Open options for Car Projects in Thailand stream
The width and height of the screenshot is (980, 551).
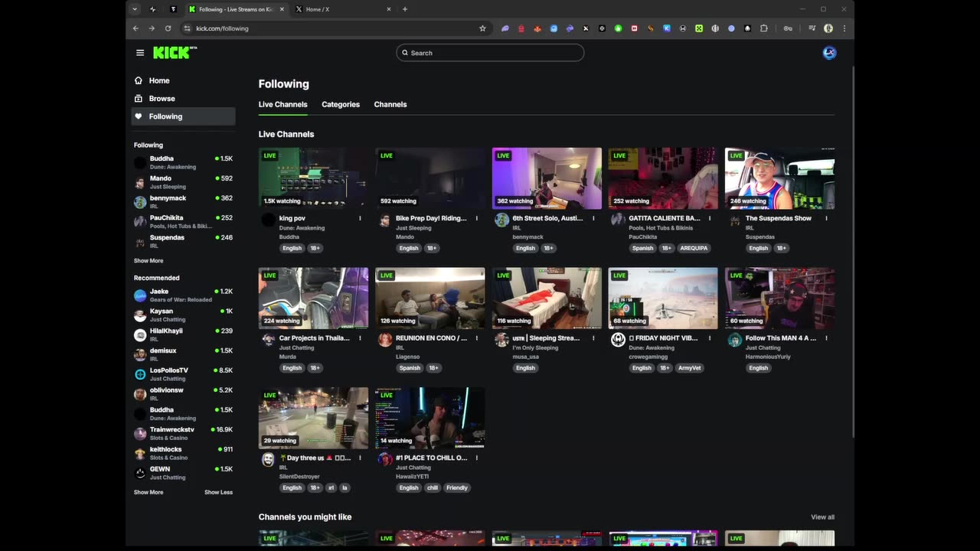click(x=360, y=337)
